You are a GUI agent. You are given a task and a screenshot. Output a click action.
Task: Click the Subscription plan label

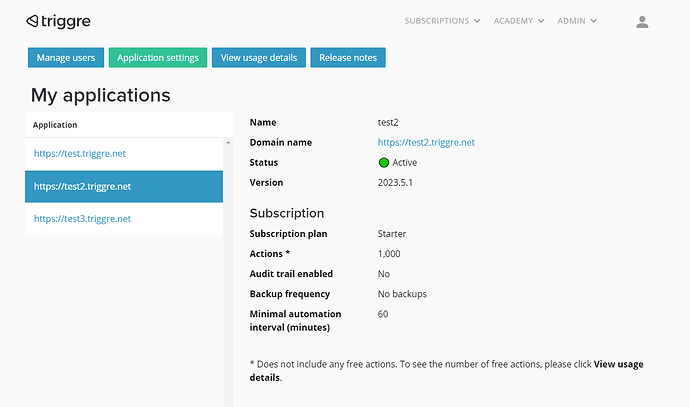[x=288, y=234]
